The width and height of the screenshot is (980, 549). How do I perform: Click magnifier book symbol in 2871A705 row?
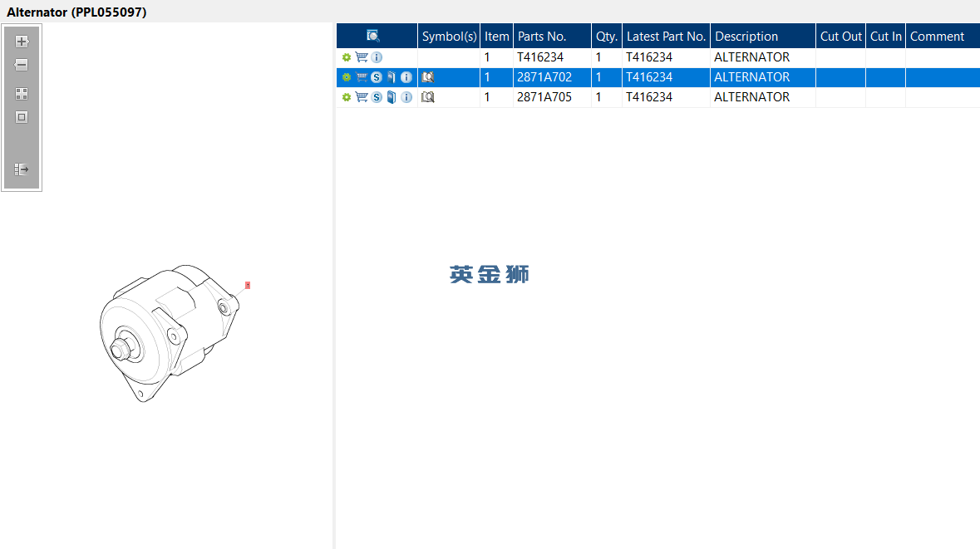427,97
